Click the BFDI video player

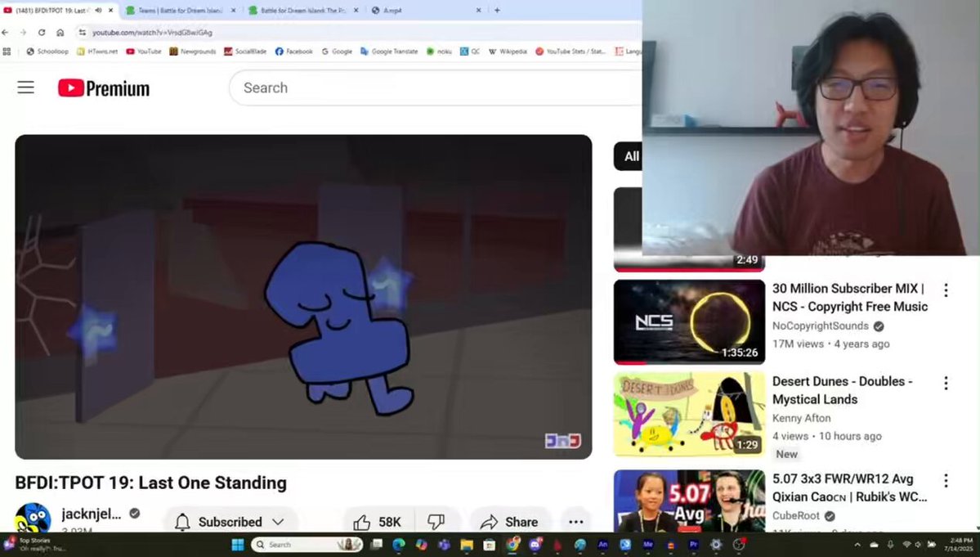(x=303, y=297)
